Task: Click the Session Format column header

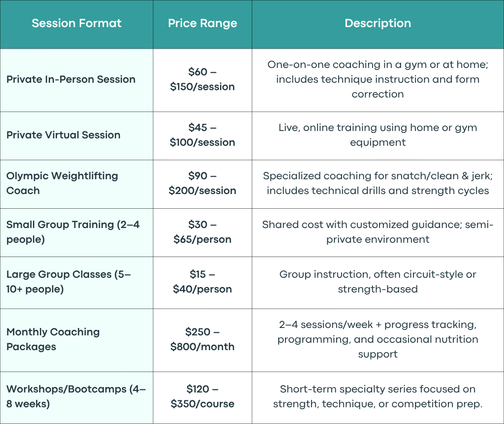Action: click(x=76, y=23)
